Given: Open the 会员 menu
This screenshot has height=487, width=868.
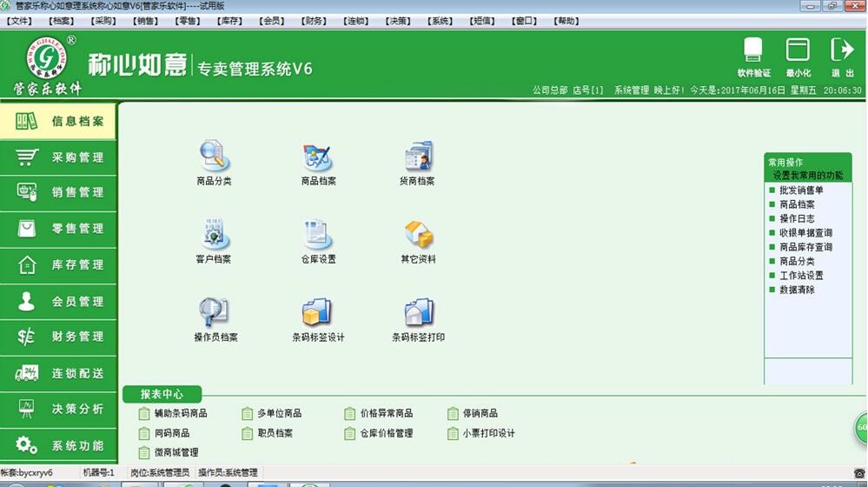Looking at the screenshot, I should point(271,21).
